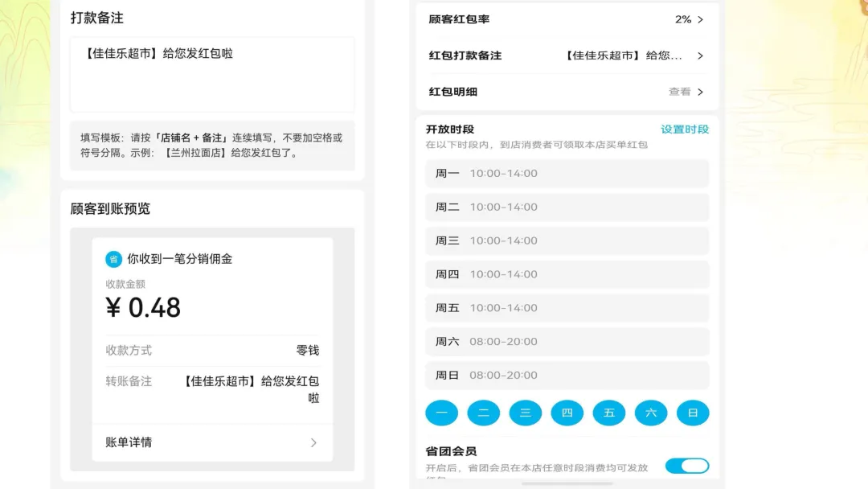868x489 pixels.
Task: Select the 周三 10:00-14:00 time row
Action: click(x=567, y=241)
